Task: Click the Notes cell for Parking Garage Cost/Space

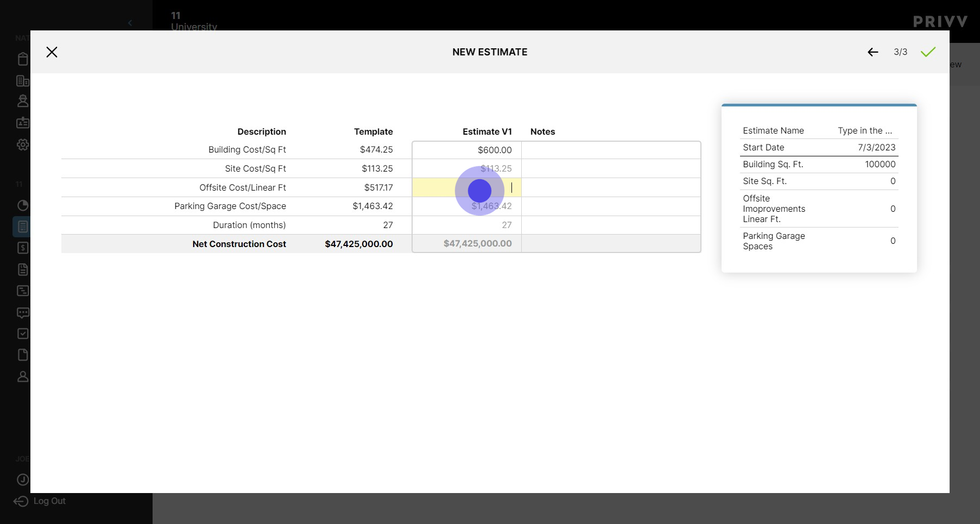Action: [x=611, y=206]
